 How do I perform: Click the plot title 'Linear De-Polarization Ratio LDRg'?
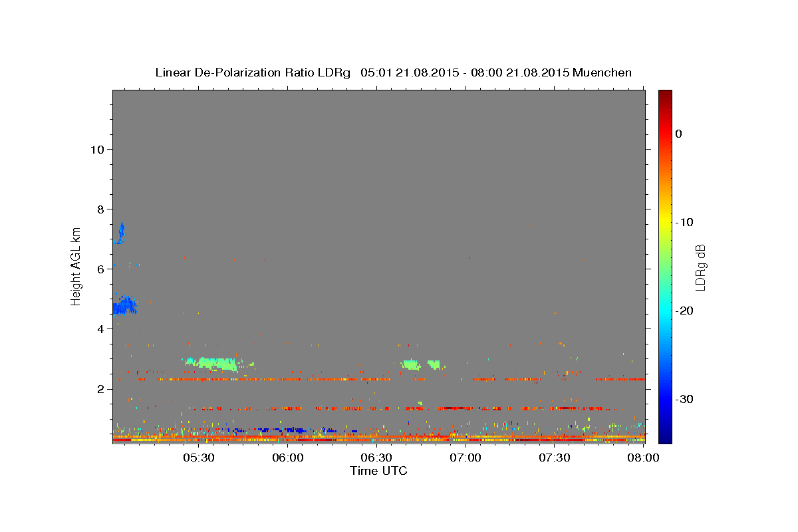click(253, 72)
